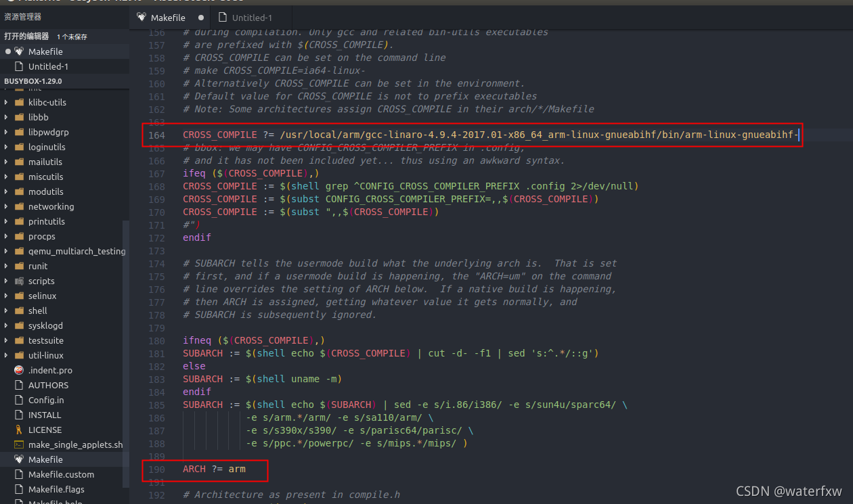Image resolution: width=853 pixels, height=504 pixels.
Task: Expand the printutils folder arrow
Action: pyautogui.click(x=7, y=221)
